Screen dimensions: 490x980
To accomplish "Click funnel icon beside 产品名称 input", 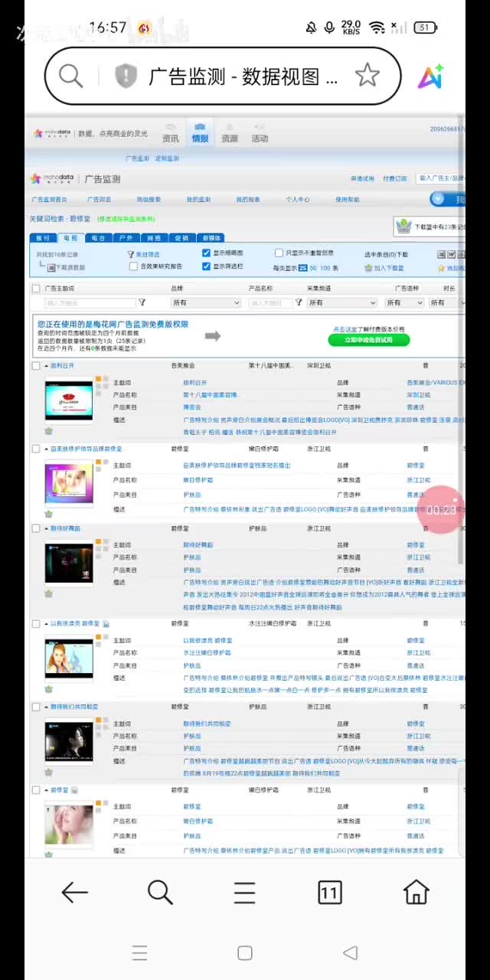I will pos(299,302).
